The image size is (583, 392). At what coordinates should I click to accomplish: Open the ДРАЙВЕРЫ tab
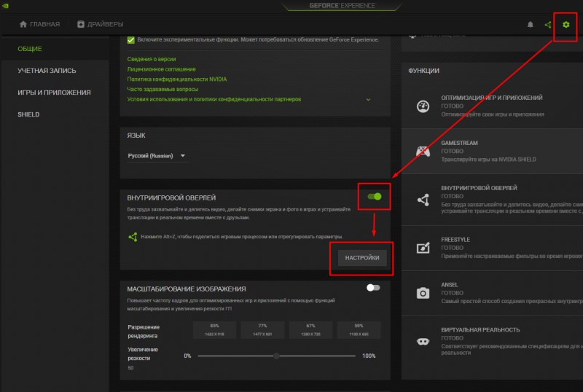pos(101,24)
